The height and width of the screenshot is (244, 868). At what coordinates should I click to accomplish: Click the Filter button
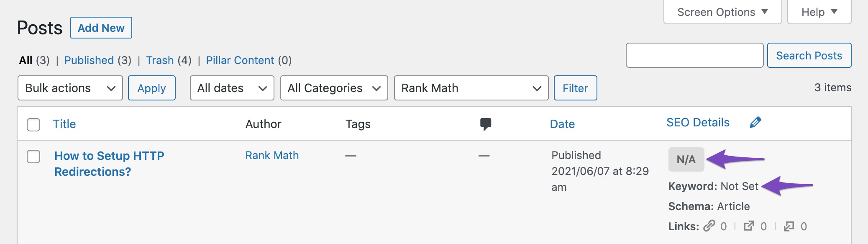coord(576,88)
